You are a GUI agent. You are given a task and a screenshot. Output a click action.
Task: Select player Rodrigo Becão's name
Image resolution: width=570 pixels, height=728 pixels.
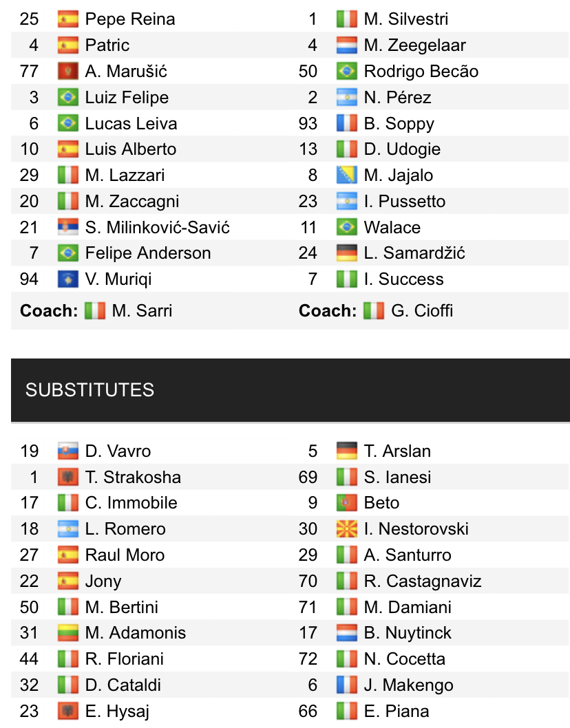pyautogui.click(x=421, y=71)
